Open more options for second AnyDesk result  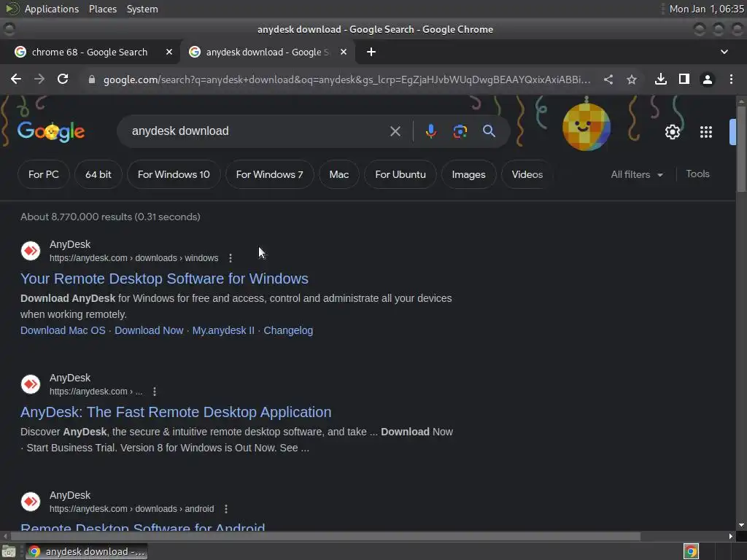click(155, 392)
